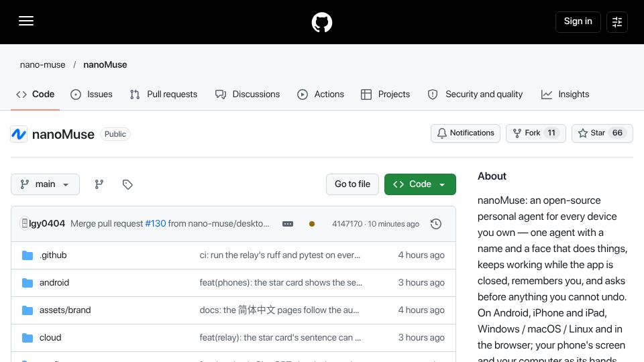Click '3 hours ago' in android row
644x362 pixels.
421,283
